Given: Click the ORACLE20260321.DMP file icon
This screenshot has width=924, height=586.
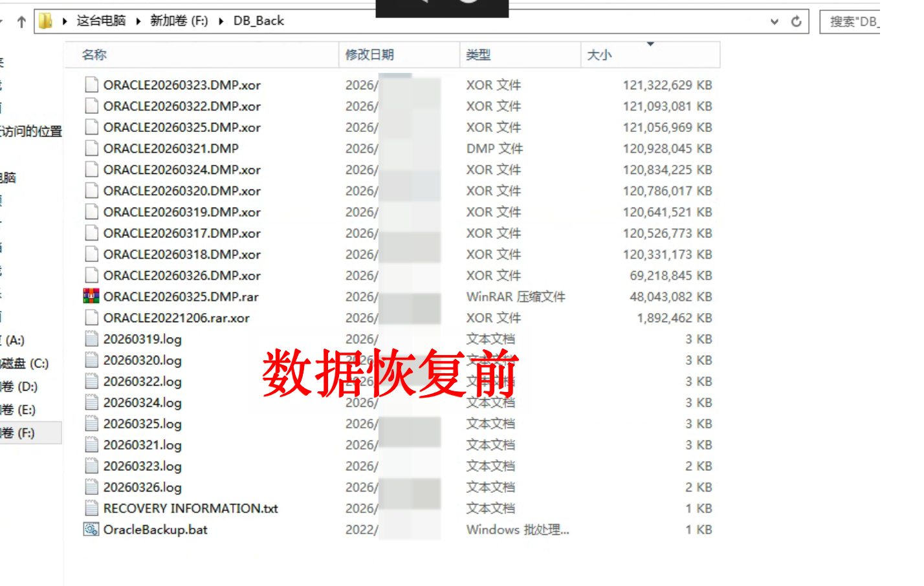Looking at the screenshot, I should click(x=92, y=148).
